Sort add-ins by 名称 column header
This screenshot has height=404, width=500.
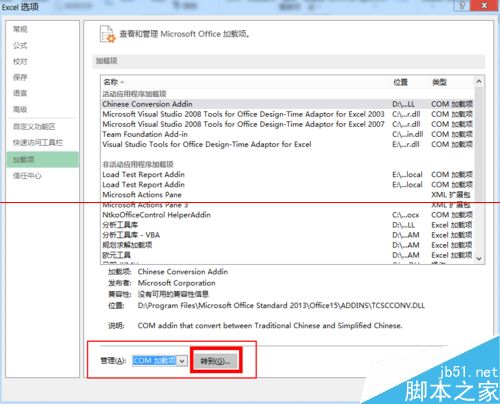click(x=113, y=82)
